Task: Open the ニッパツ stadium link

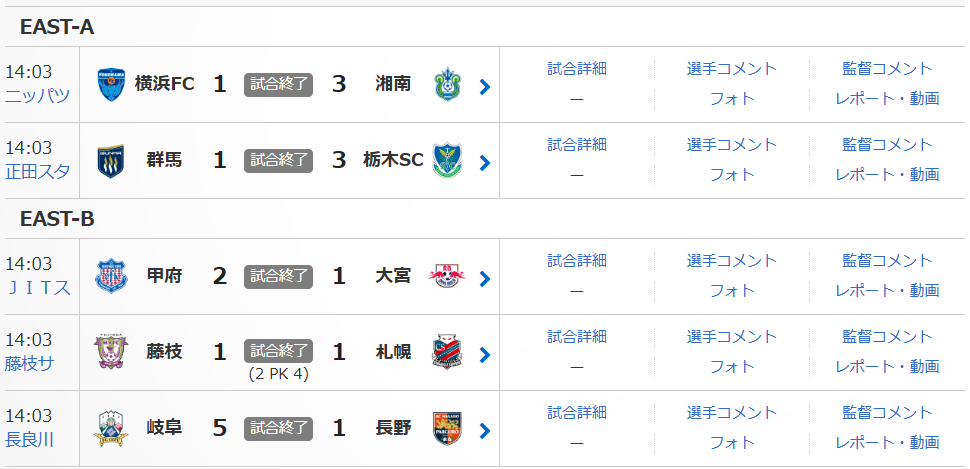Action: [37, 97]
